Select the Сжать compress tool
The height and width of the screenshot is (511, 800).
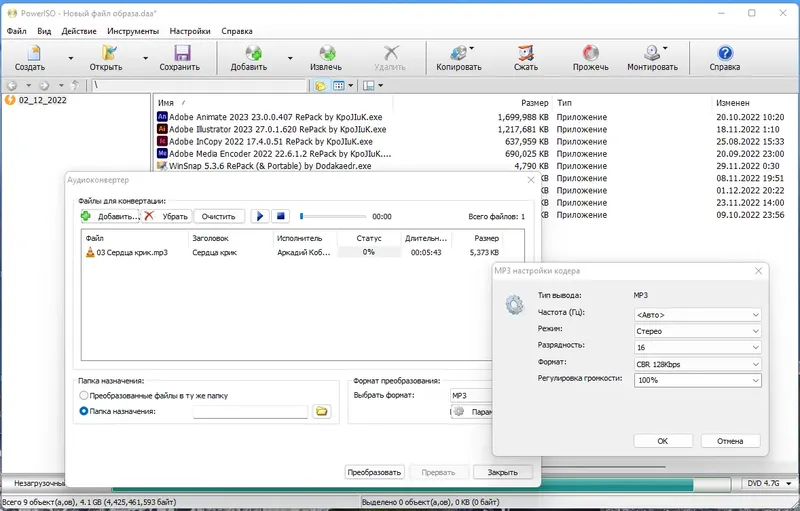pyautogui.click(x=526, y=53)
